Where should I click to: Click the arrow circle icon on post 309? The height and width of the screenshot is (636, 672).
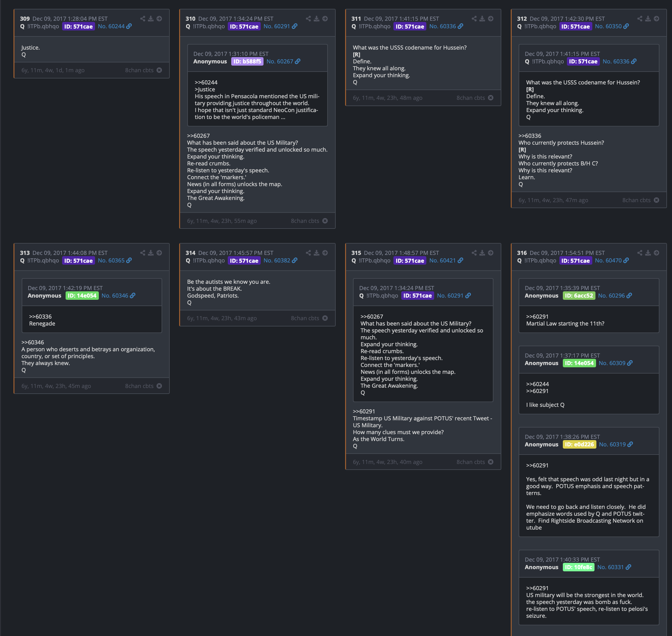pos(159,19)
